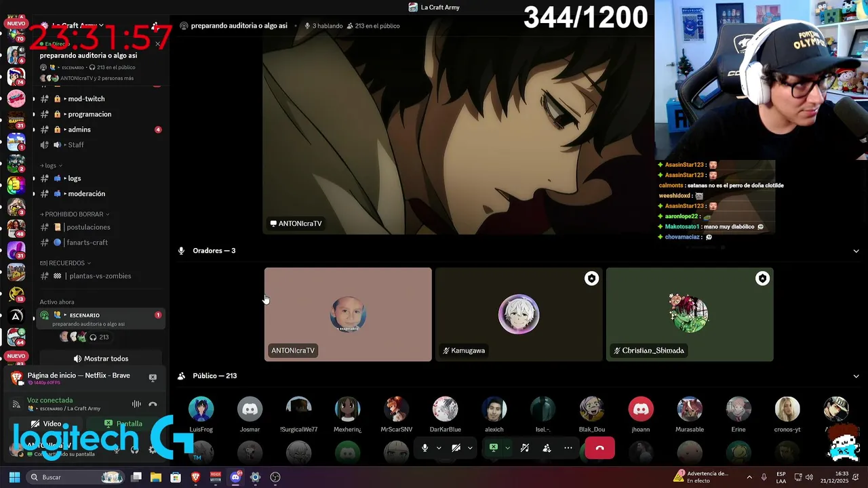Join the Staff voice channel

[x=100, y=145]
